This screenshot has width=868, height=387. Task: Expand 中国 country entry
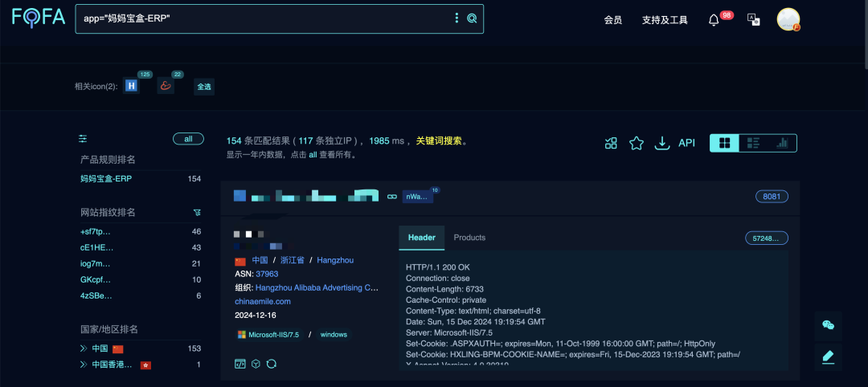click(84, 348)
